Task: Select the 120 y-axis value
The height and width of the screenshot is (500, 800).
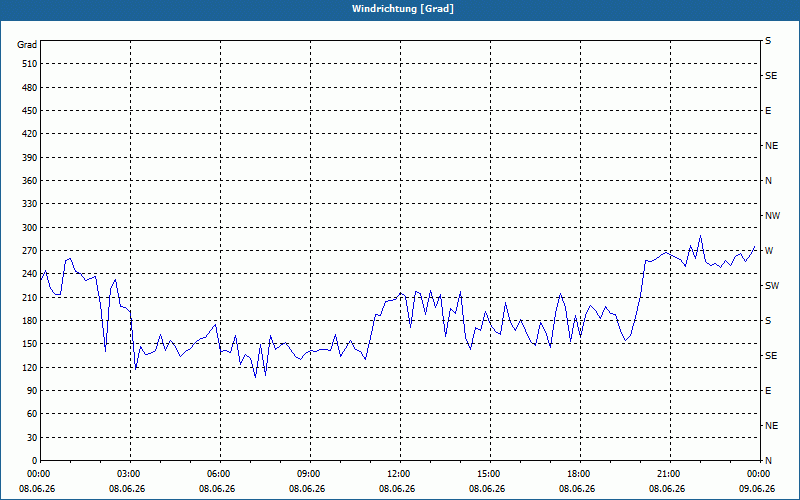Action: pos(30,367)
